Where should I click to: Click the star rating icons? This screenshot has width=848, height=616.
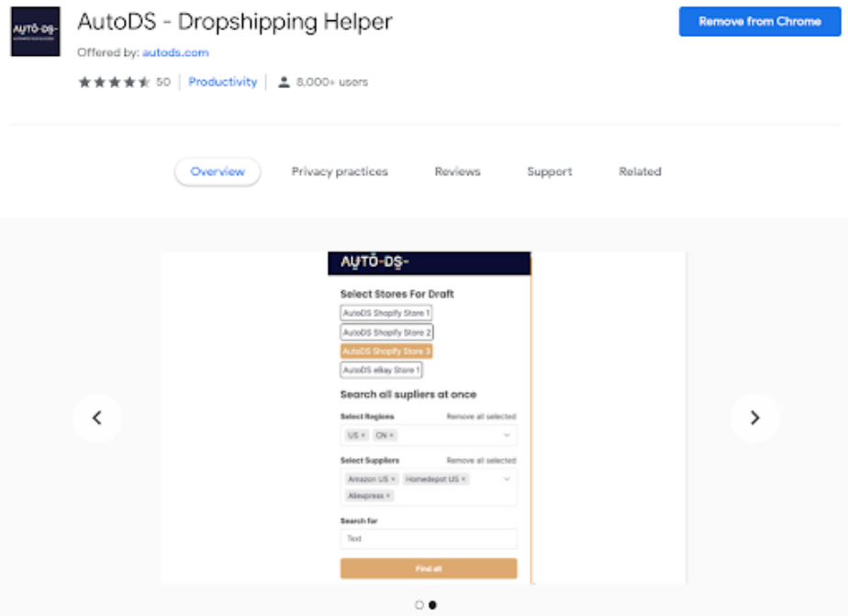click(114, 83)
